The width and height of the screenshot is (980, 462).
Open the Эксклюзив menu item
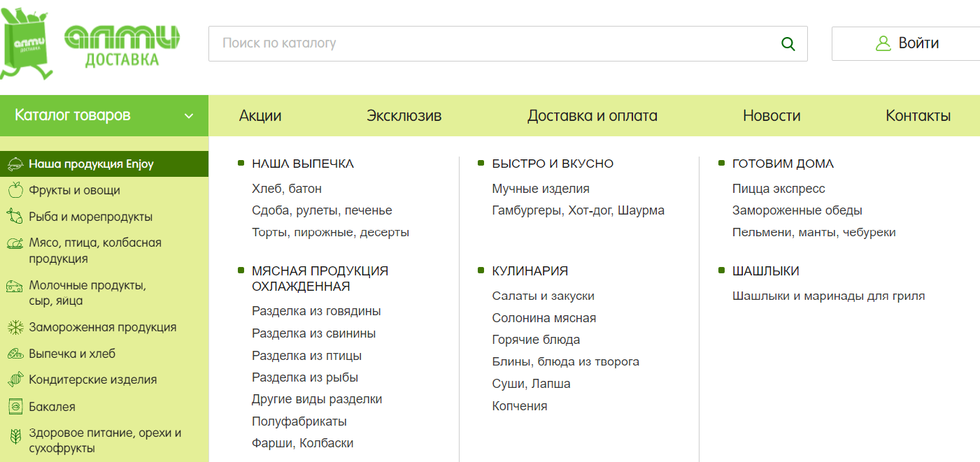[x=404, y=116]
